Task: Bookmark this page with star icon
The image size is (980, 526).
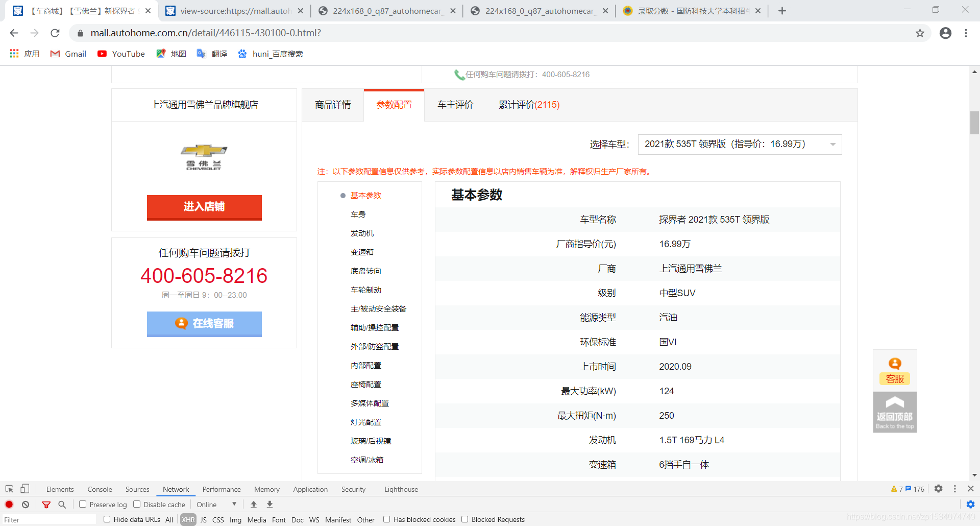Action: coord(920,33)
